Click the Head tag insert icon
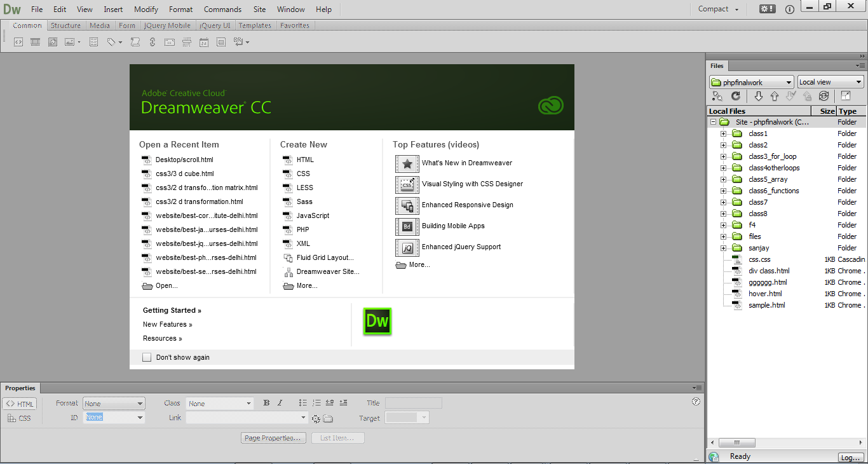 [111, 42]
